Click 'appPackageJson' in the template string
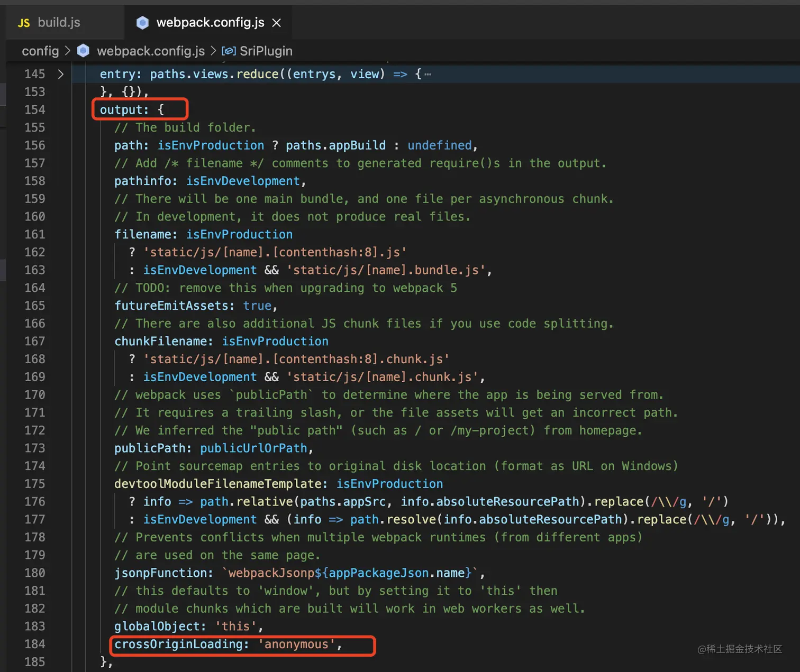Screen dimensions: 800x672 (x=378, y=573)
